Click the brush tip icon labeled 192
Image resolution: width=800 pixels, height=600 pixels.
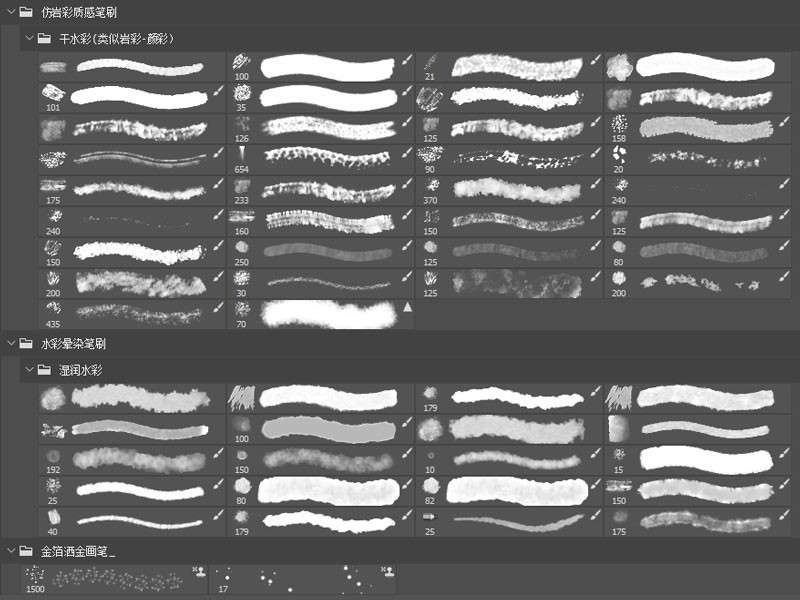pyautogui.click(x=52, y=457)
